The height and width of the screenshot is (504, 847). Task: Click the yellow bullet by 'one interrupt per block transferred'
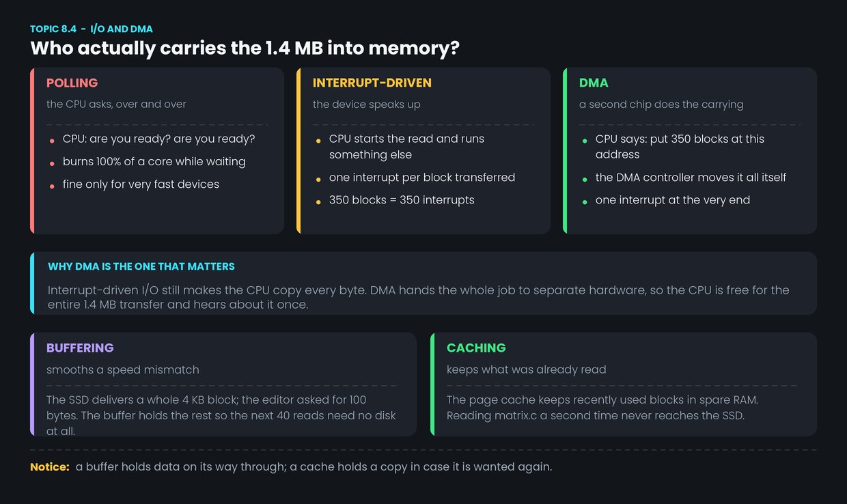tap(318, 180)
